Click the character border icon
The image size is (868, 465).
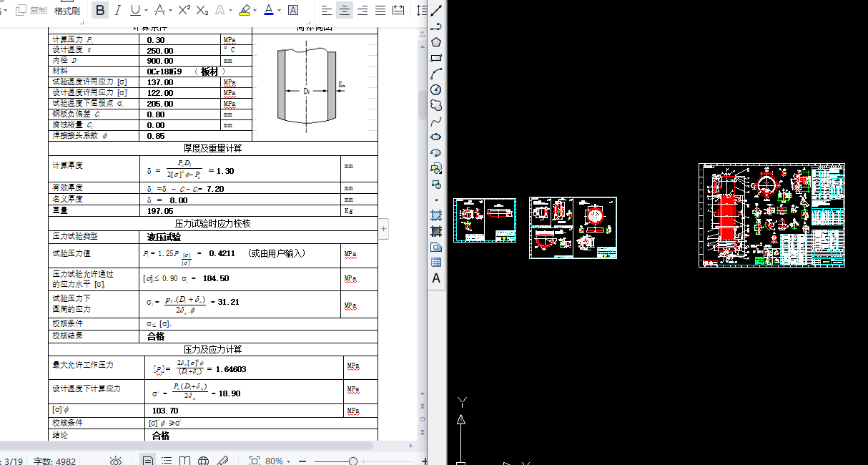tap(293, 10)
